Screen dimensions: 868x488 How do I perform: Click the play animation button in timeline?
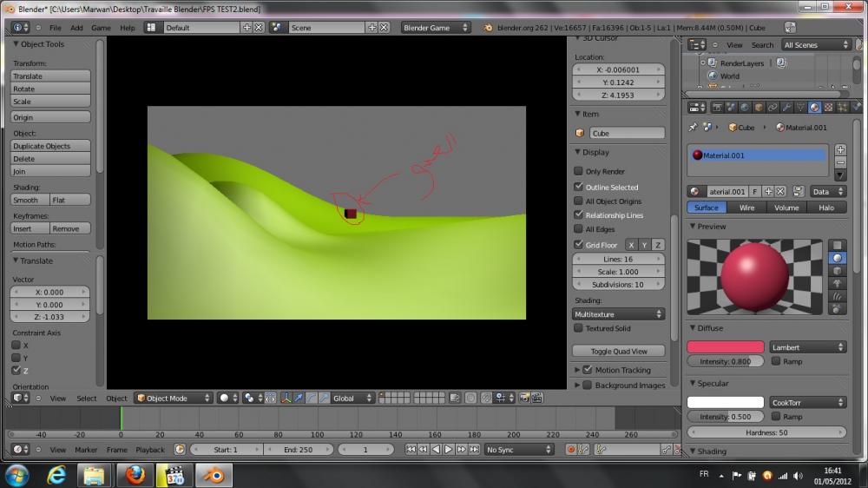449,450
